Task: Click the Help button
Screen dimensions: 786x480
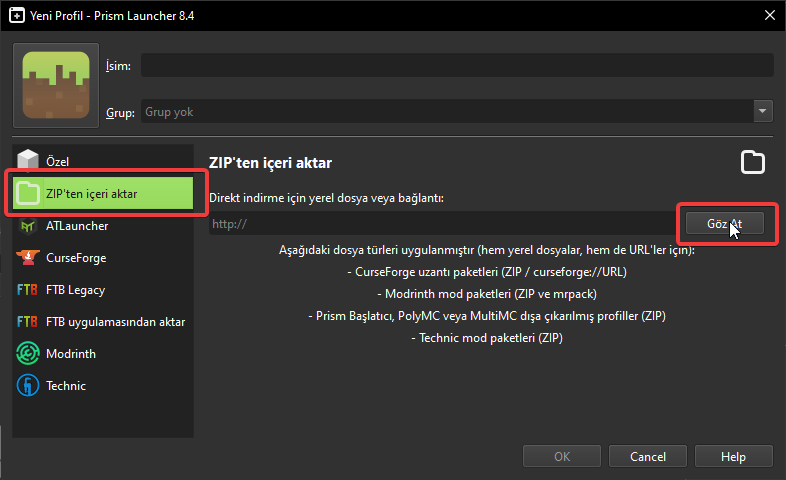Action: tap(733, 456)
